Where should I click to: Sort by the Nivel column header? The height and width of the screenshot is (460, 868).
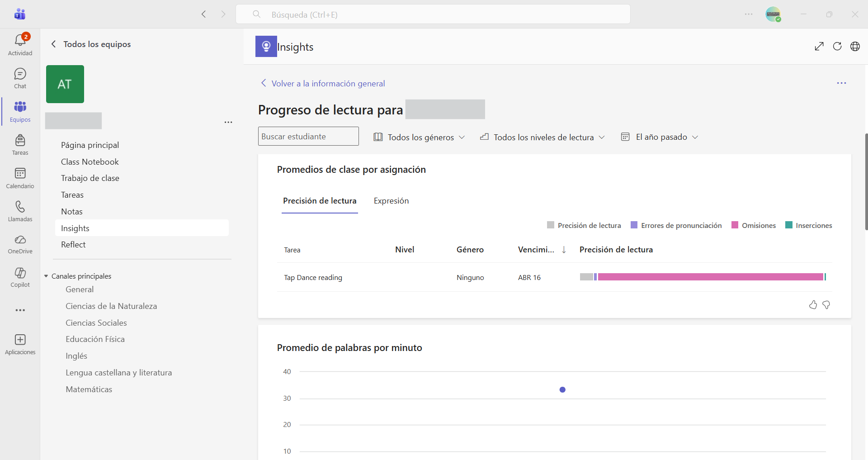click(x=405, y=250)
